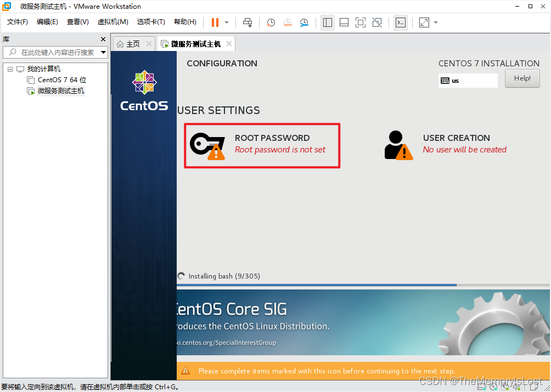Collapse the 我的计算机 tree node
The image size is (551, 392).
pos(10,69)
